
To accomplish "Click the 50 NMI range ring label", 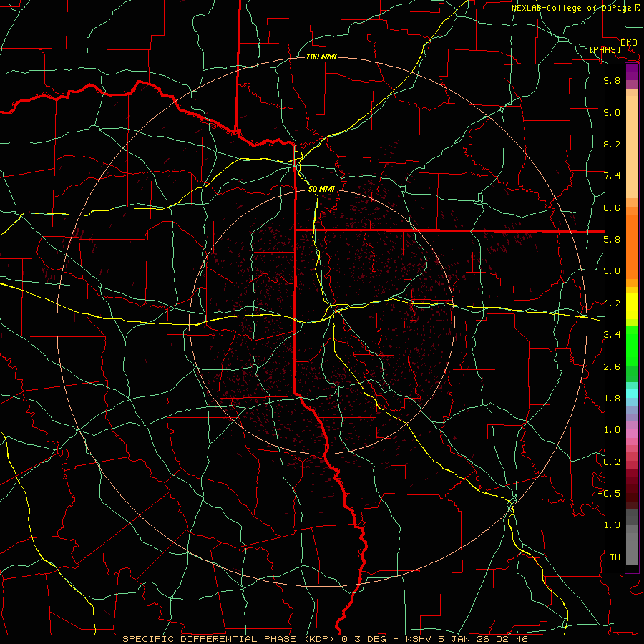I will click(321, 189).
